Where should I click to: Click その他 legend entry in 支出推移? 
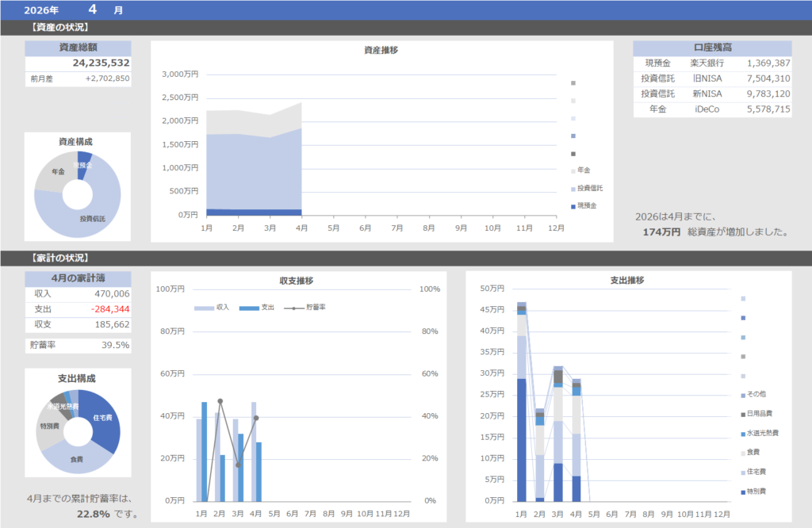[x=753, y=395]
